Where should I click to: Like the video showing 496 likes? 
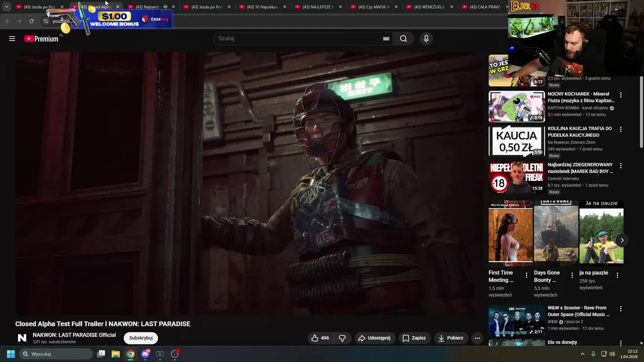(320, 338)
